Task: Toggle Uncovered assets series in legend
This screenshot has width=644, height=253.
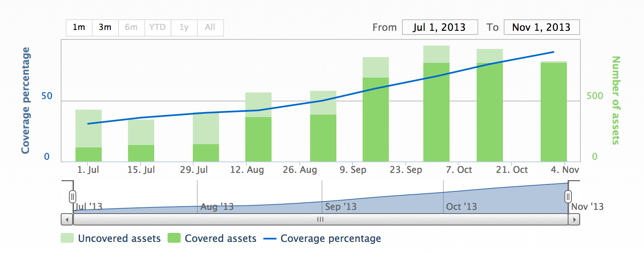Action: [119, 239]
